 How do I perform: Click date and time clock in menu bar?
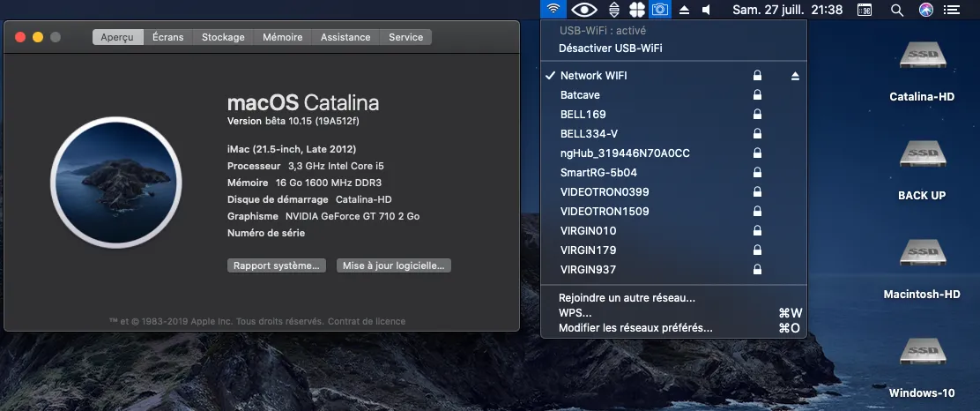pos(788,10)
